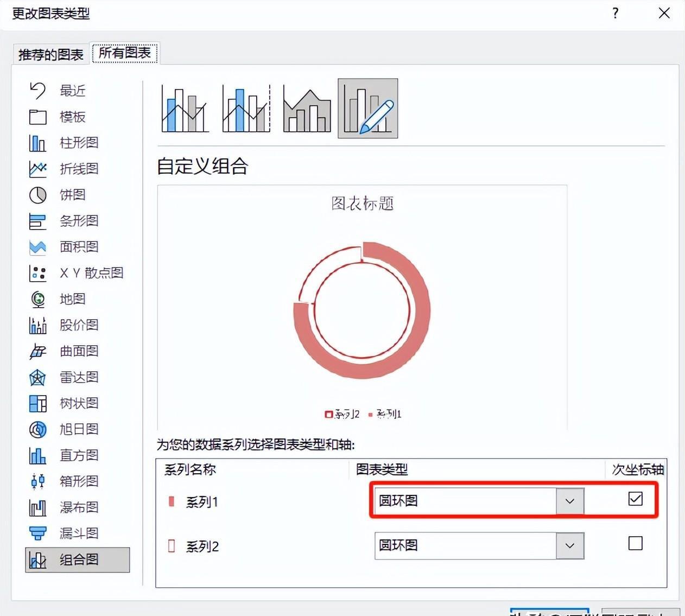Viewport: 685px width, 616px height.
Task: Choose the Area chart (面积图) icon
Action: point(37,247)
